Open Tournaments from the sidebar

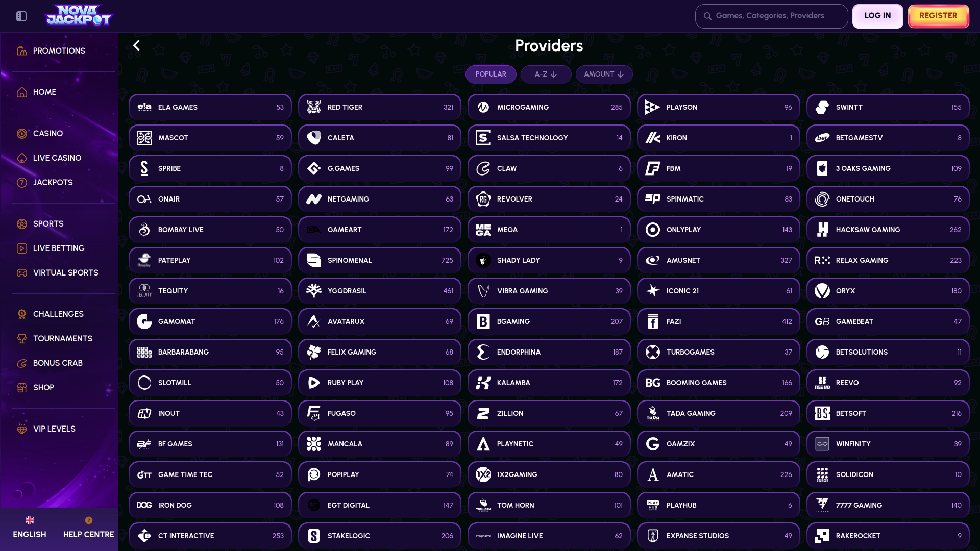pyautogui.click(x=62, y=339)
